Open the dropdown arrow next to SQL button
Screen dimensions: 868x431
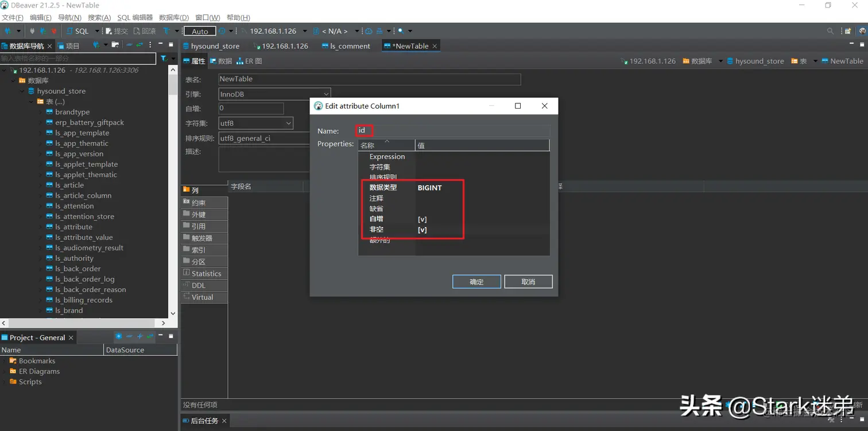pos(96,31)
